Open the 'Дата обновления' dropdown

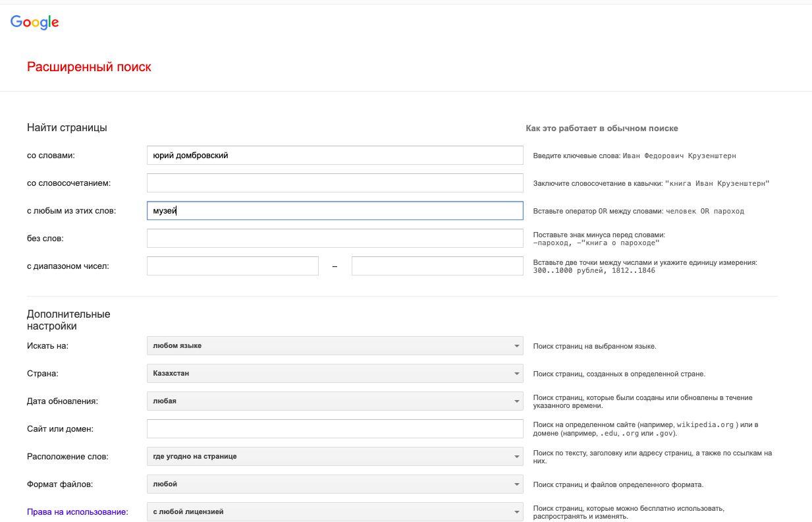click(x=335, y=401)
